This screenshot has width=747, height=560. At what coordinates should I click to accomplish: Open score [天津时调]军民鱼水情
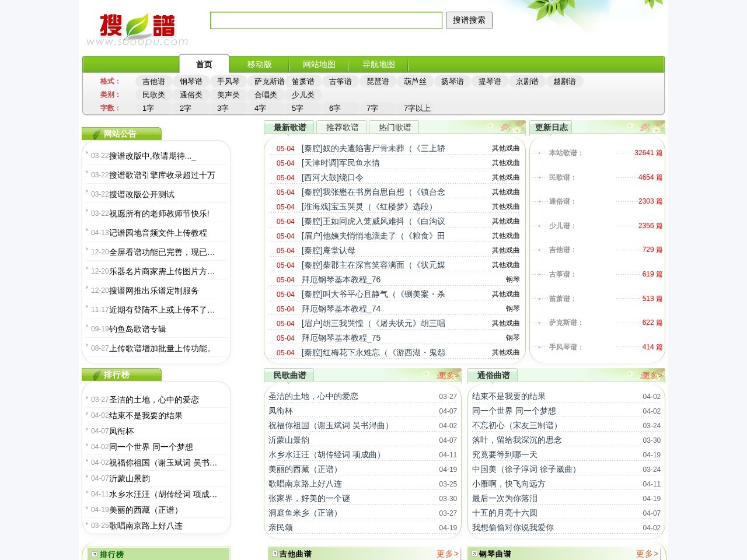click(x=341, y=163)
